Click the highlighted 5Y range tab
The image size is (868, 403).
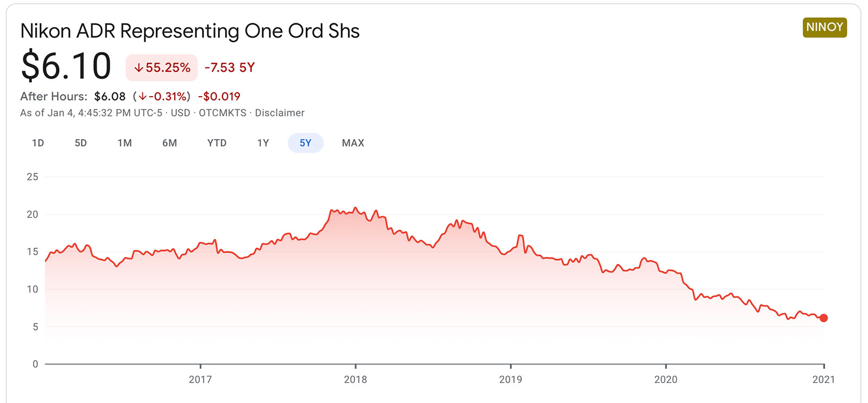point(305,143)
